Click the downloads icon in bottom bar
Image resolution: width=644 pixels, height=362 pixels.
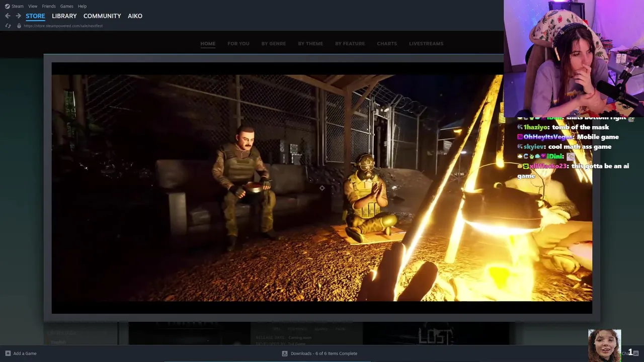285,353
